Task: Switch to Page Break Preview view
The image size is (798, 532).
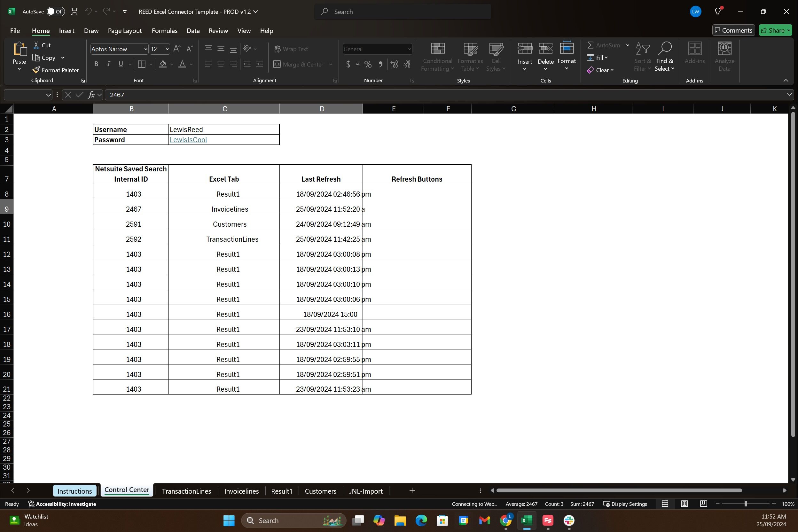Action: pos(703,504)
